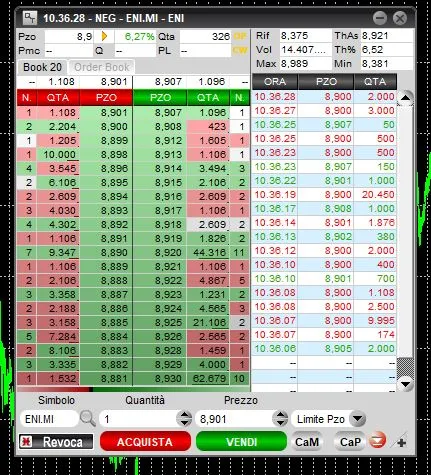This screenshot has height=475, width=431.
Task: Open the Limite Pzo order type dropdown
Action: tap(358, 419)
